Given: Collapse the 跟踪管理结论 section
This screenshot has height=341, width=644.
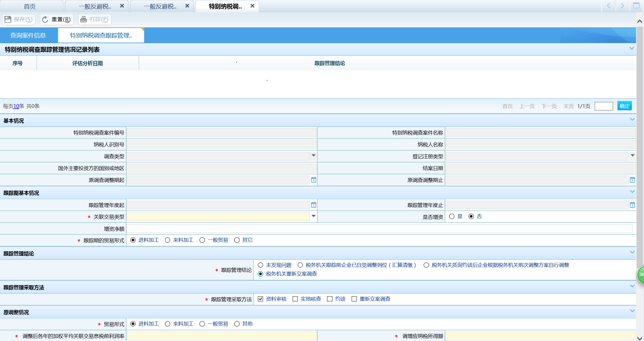Looking at the screenshot, I should coord(632,252).
